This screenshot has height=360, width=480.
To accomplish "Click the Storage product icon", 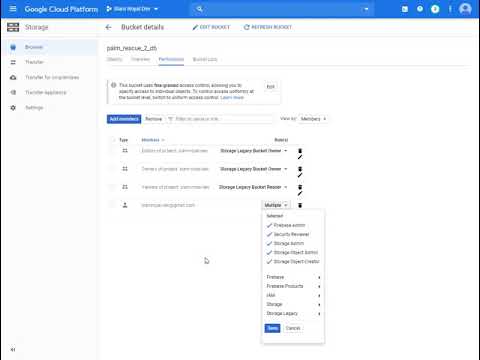I will 13,27.
